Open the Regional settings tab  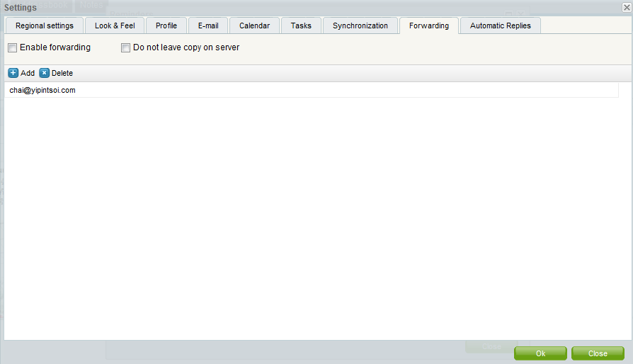click(x=45, y=25)
